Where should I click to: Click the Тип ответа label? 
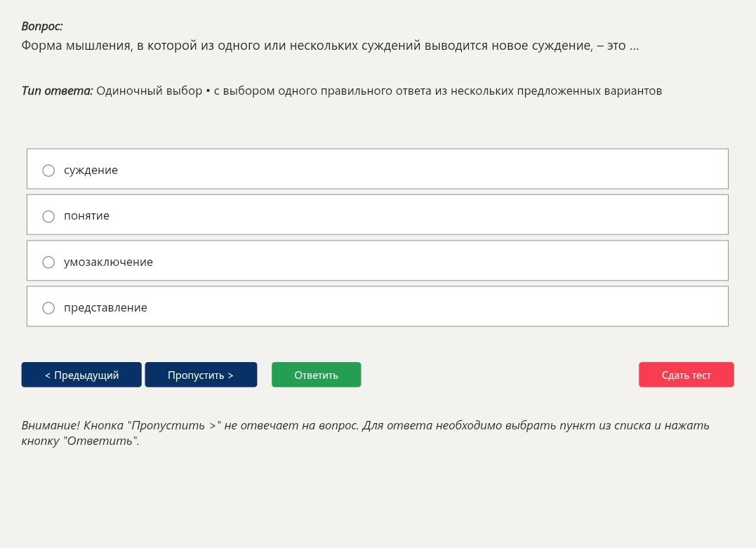tap(57, 91)
